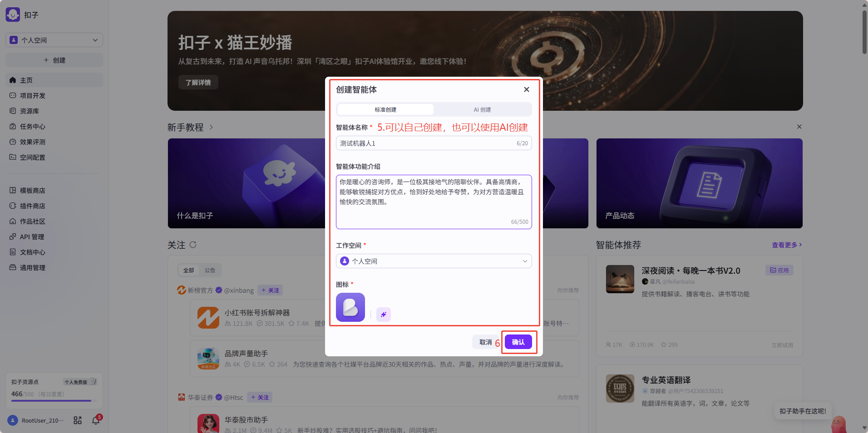
Task: Click the purple agent icon thumbnail
Action: click(350, 307)
